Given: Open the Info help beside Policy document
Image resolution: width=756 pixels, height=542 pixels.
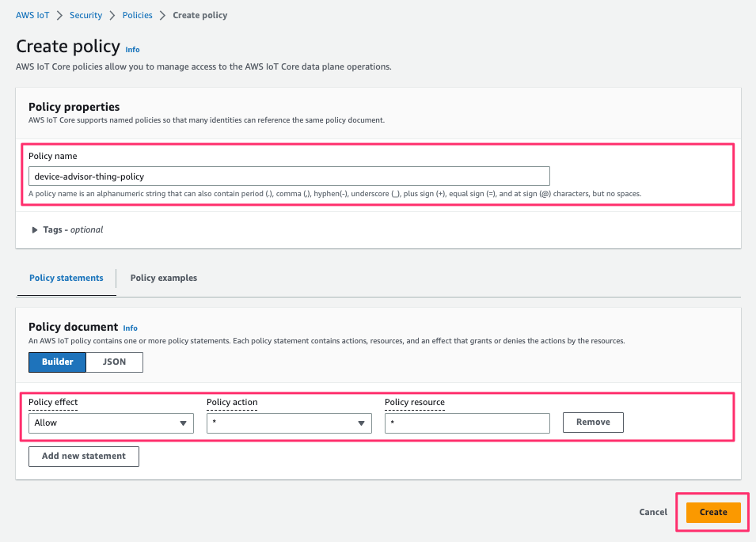Looking at the screenshot, I should coord(130,328).
